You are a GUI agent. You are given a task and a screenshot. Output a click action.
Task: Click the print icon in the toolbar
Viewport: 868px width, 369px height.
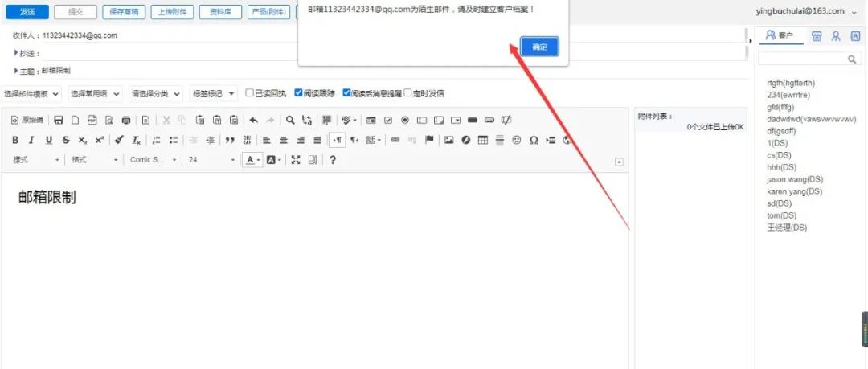125,120
